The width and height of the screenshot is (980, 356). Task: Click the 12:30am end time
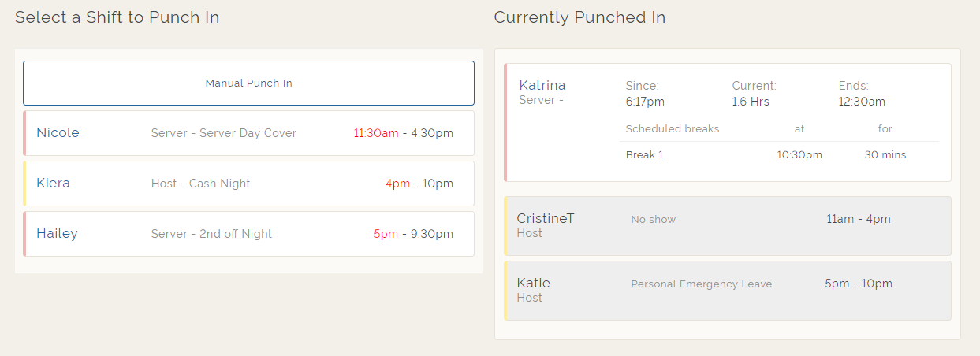tap(862, 102)
